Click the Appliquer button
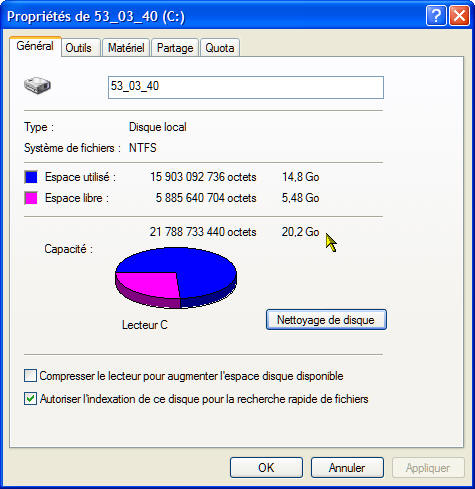 (428, 467)
